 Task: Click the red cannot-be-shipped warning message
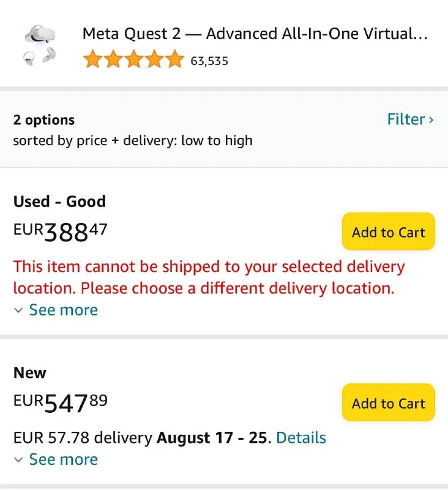tap(209, 277)
